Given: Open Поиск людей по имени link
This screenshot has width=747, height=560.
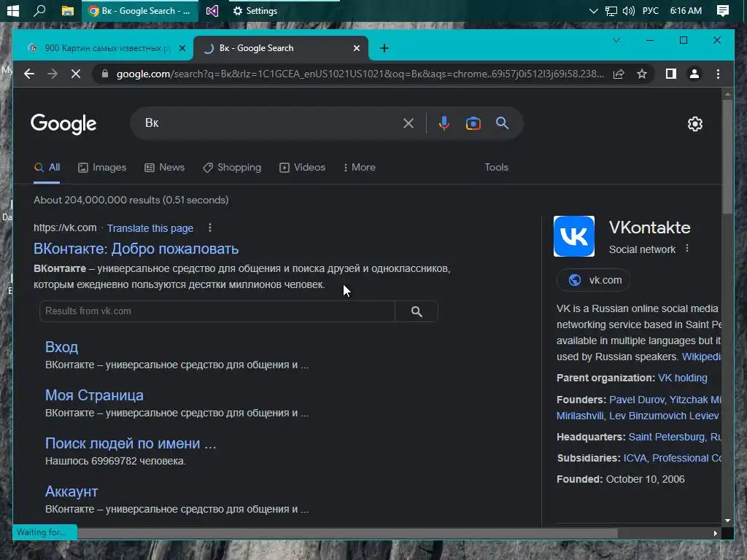Looking at the screenshot, I should pos(131,443).
